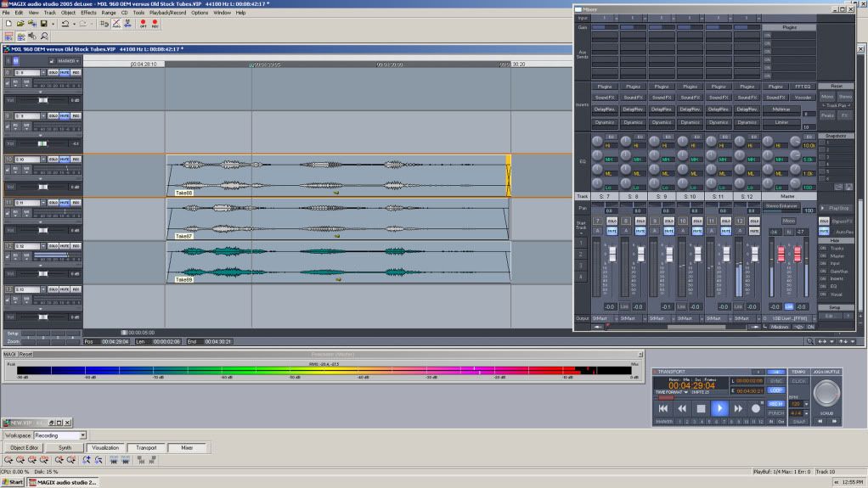Screen dimensions: 868x488
Task: Solo channel 12 in Mixer
Action: [x=754, y=221]
